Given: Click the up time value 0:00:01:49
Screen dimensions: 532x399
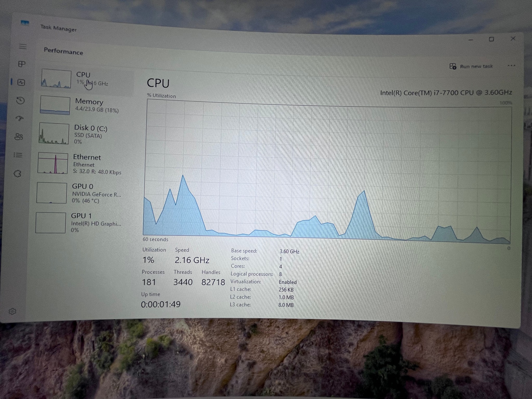Looking at the screenshot, I should pyautogui.click(x=161, y=304).
